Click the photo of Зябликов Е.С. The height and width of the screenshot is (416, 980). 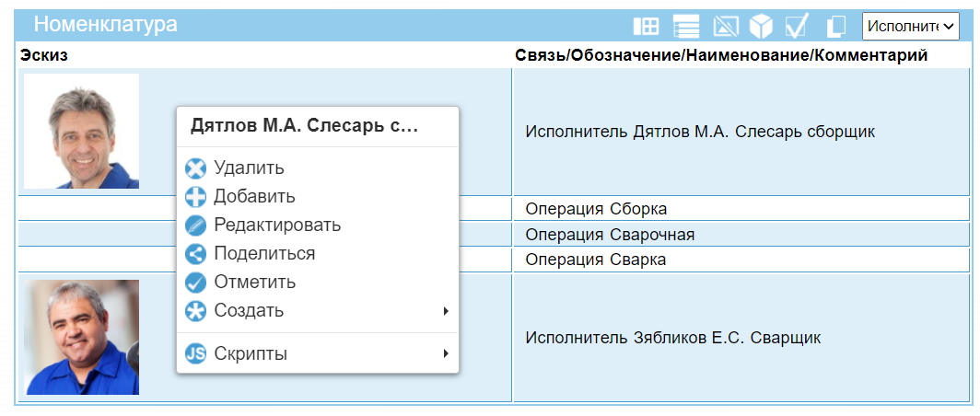81,338
